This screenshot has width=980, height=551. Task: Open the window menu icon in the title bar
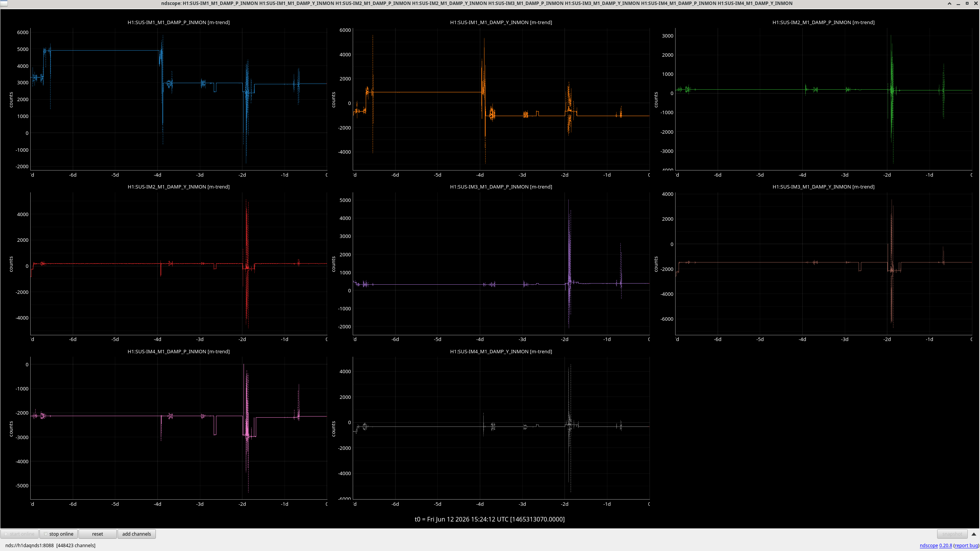(4, 3)
